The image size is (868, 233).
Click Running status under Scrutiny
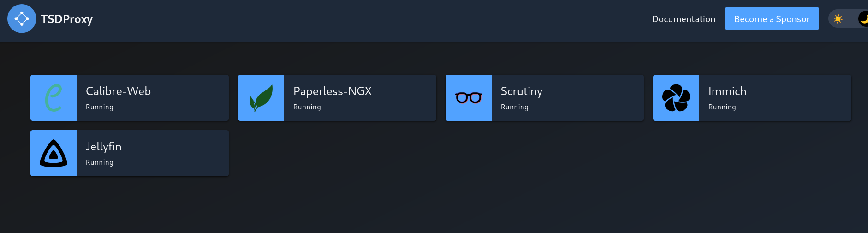pos(515,107)
